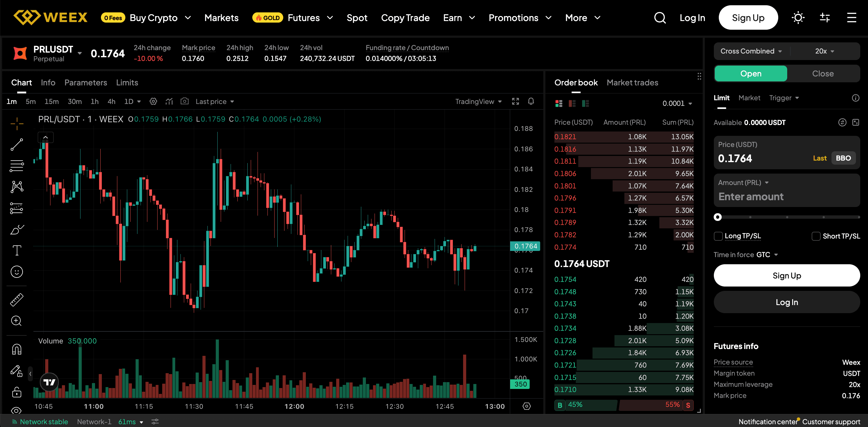The height and width of the screenshot is (427, 868).
Task: Open the Cross Combined margin dropdown
Action: [751, 51]
